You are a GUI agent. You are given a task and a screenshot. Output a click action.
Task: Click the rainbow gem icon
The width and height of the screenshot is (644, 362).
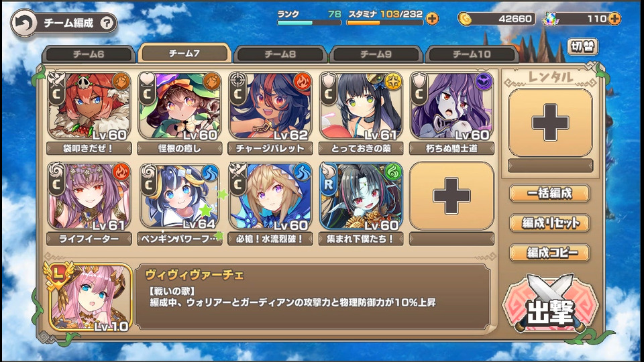[x=549, y=19]
